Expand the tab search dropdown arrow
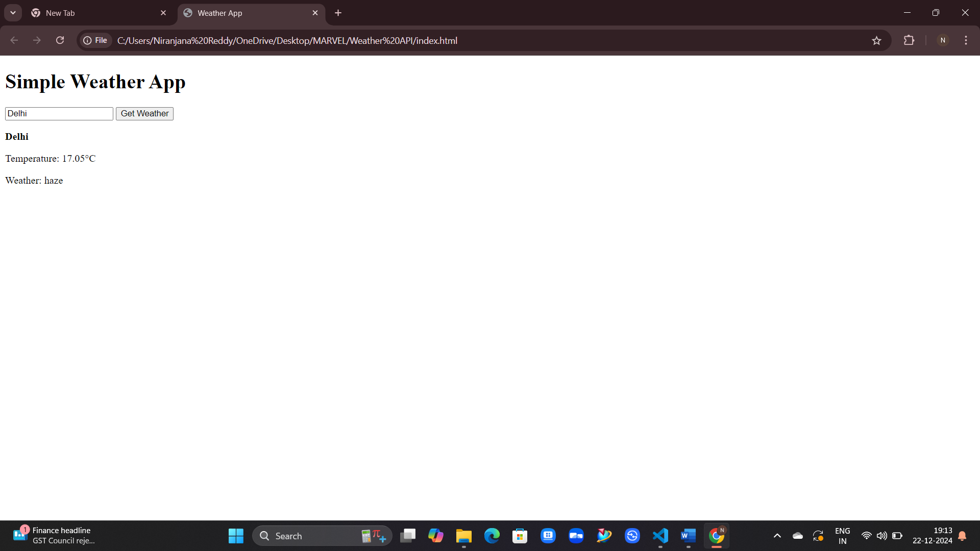This screenshot has height=551, width=980. tap(13, 13)
